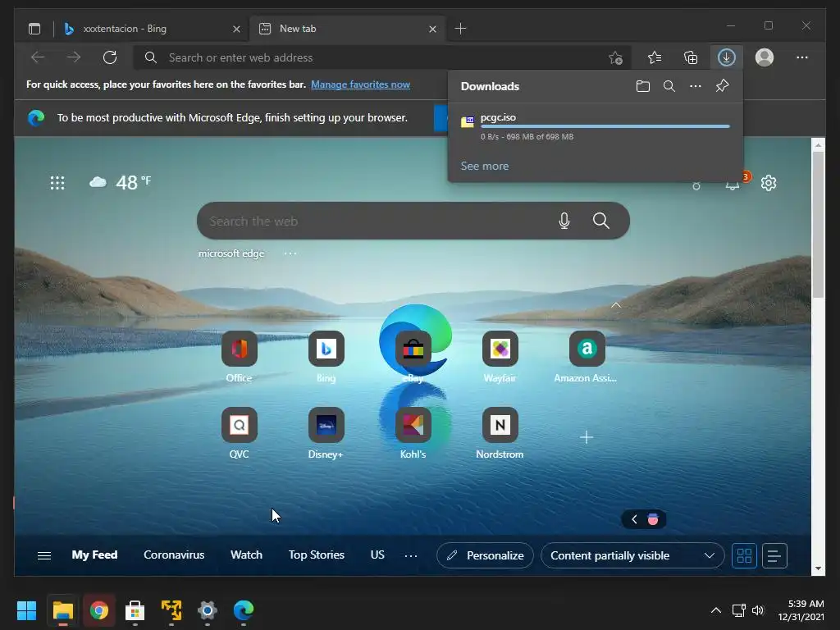Open the Favorites list icon
The width and height of the screenshot is (840, 630).
(x=655, y=57)
